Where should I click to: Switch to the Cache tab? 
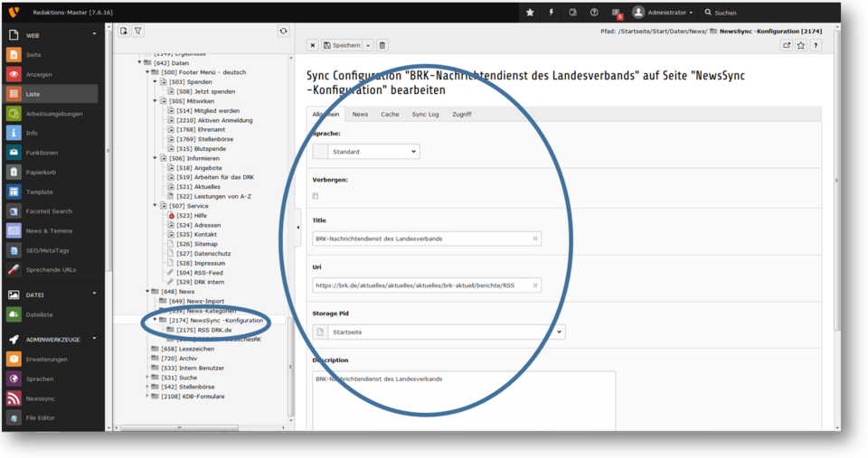[390, 115]
